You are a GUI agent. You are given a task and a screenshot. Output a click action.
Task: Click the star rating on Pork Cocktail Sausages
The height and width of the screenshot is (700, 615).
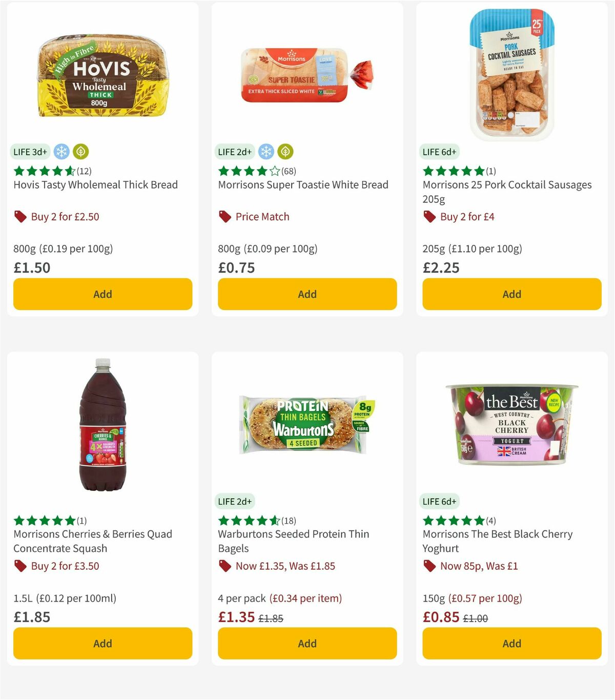click(453, 171)
